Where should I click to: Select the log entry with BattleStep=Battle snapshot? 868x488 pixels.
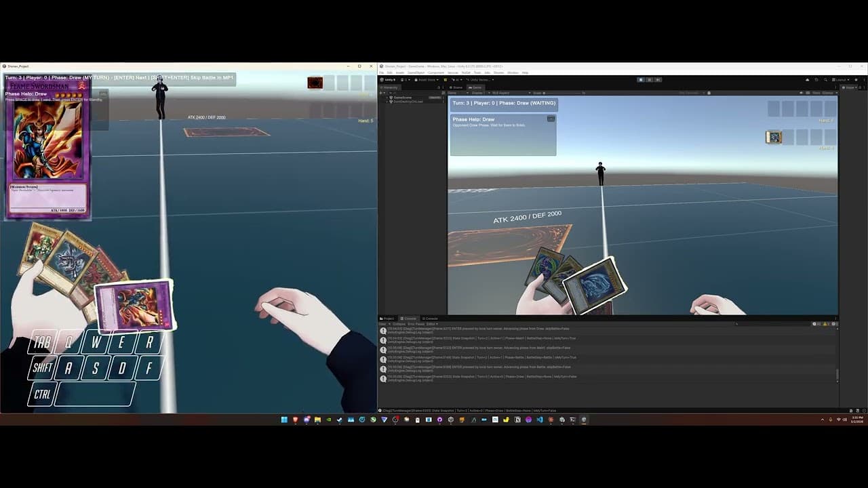(609, 359)
